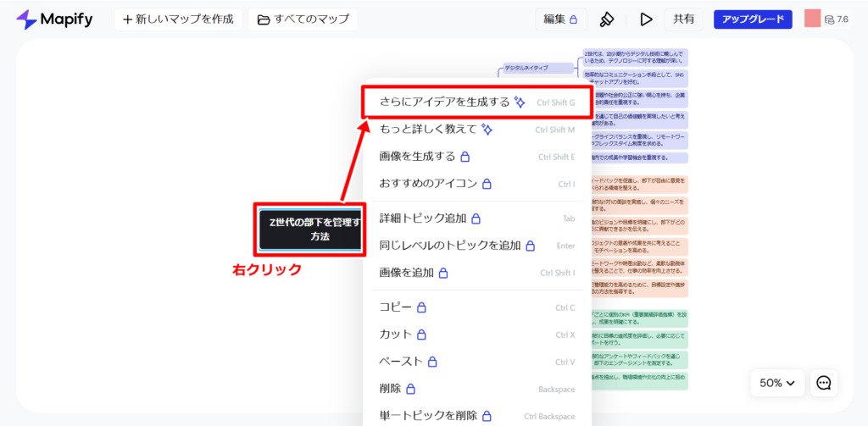Screen dimensions: 868x426
Task: Open the 編集 mode dropdown
Action: click(x=561, y=19)
